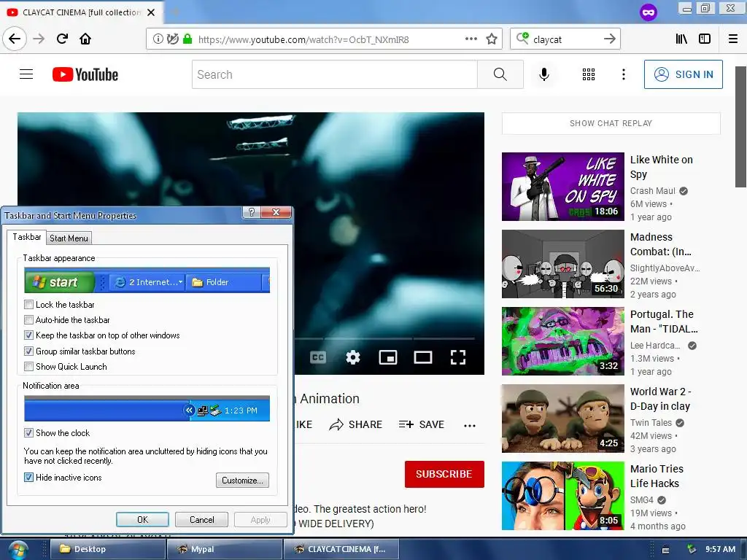Click SAVE to add video to playlist
The width and height of the screenshot is (747, 560).
pos(421,424)
